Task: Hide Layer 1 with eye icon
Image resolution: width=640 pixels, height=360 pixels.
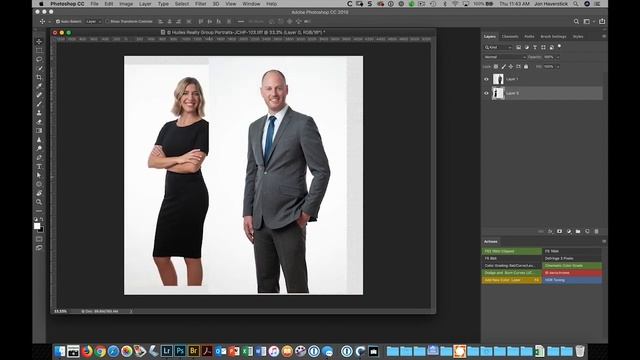Action: (x=486, y=79)
